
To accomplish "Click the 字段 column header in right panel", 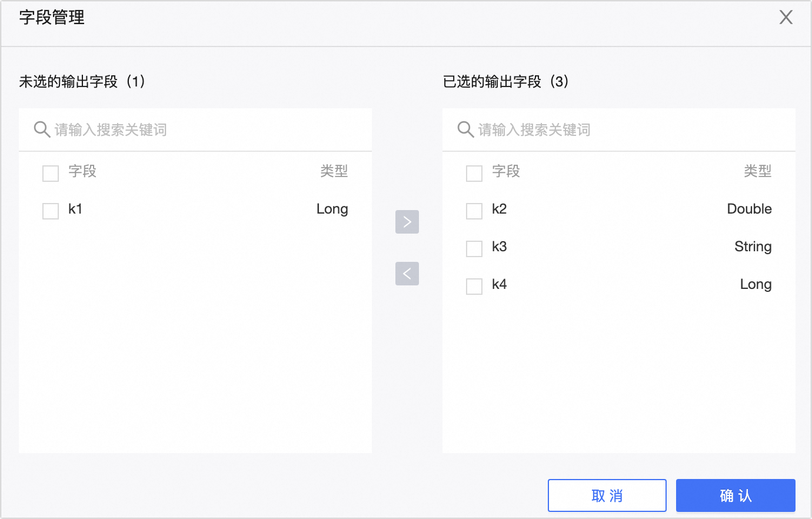I will [506, 171].
